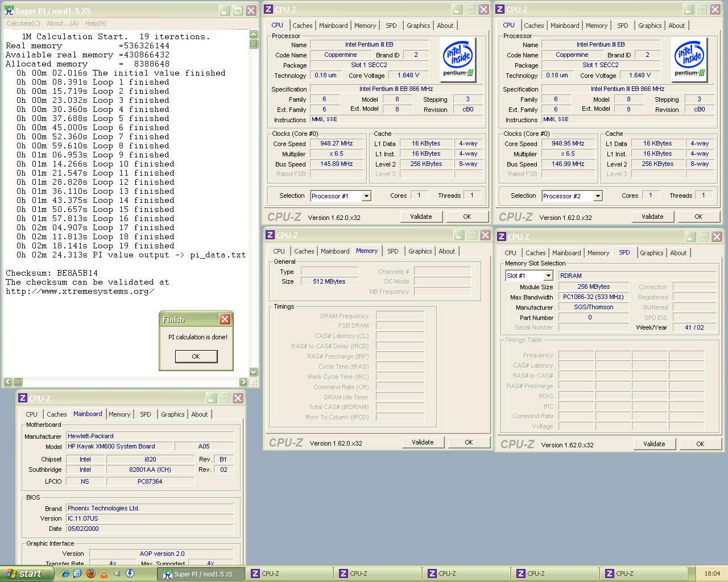Select CPU tab in the Mainboard tab window
728x582 pixels.
point(31,414)
